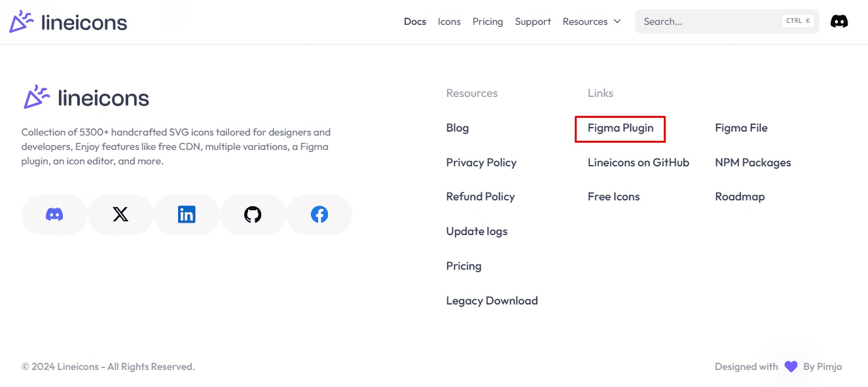
Task: Open the Figma Plugin link
Action: (621, 128)
